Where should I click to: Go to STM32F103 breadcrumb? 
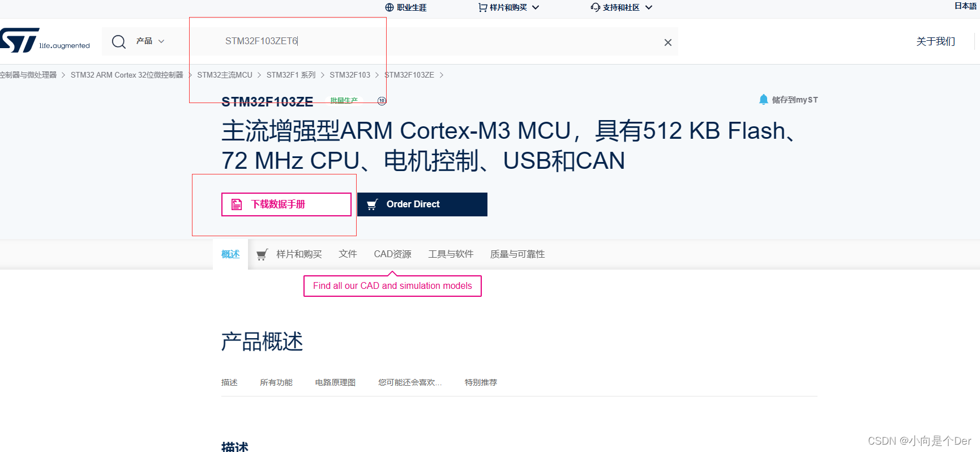coord(350,75)
